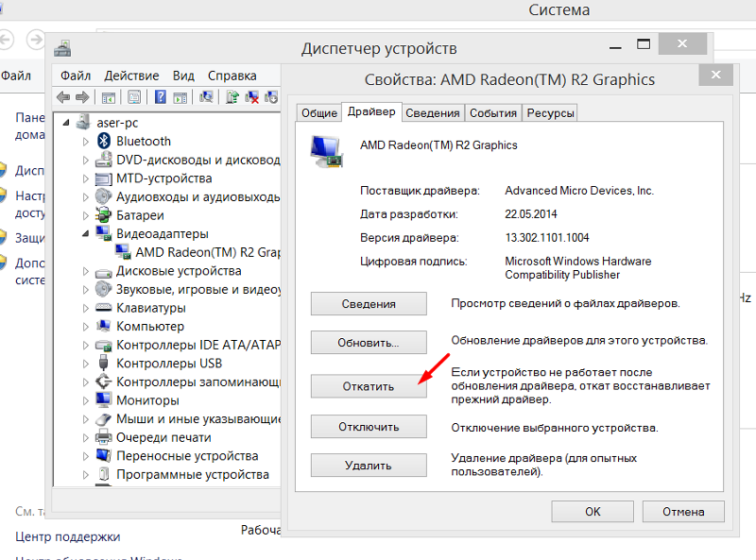Collapse the aser-pc root node
Screen dimensions: 756x560
pos(66,123)
